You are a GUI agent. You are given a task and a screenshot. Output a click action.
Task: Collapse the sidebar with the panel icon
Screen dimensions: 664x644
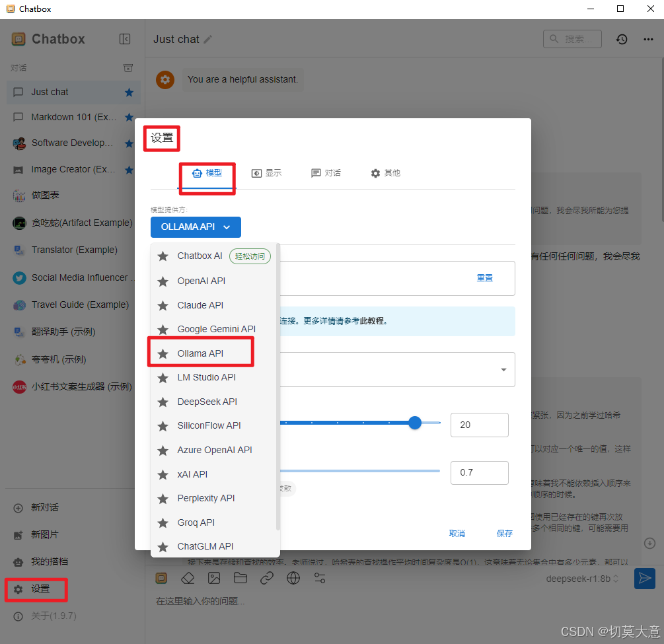124,39
